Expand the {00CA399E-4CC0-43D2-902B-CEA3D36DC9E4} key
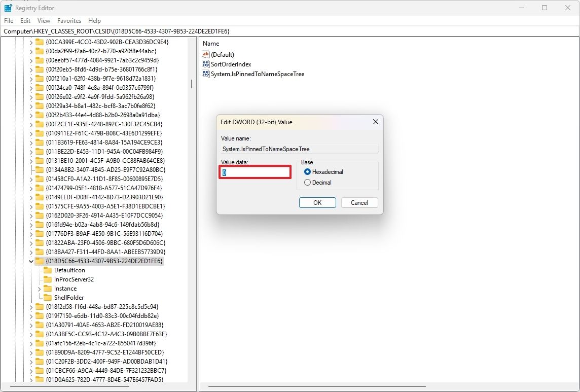The image size is (580, 392). (x=31, y=42)
